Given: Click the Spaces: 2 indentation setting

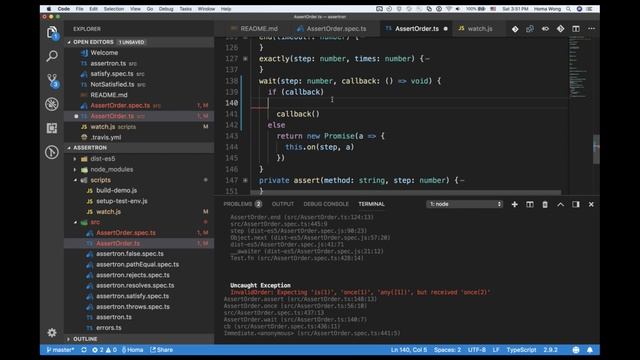Looking at the screenshot, I should (x=447, y=350).
